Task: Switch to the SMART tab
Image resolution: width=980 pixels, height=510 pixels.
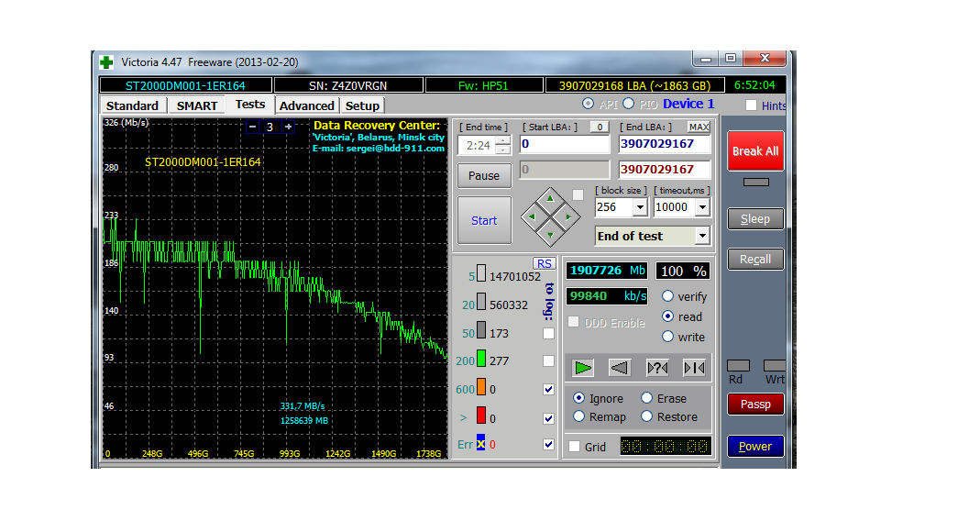Action: pos(197,105)
